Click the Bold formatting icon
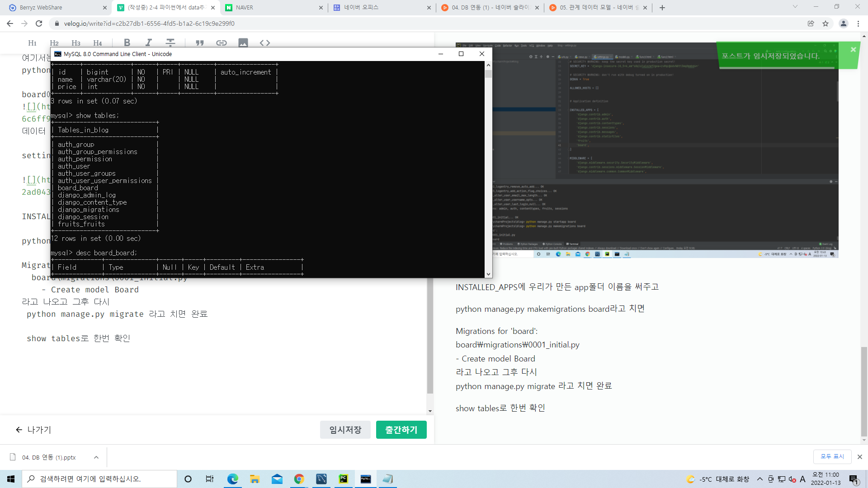The width and height of the screenshot is (868, 488). pyautogui.click(x=127, y=42)
